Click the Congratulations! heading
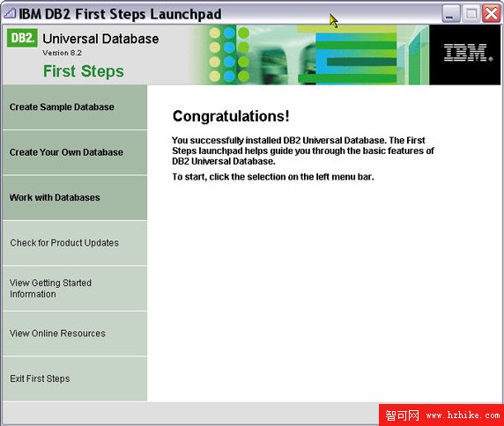 [x=231, y=116]
